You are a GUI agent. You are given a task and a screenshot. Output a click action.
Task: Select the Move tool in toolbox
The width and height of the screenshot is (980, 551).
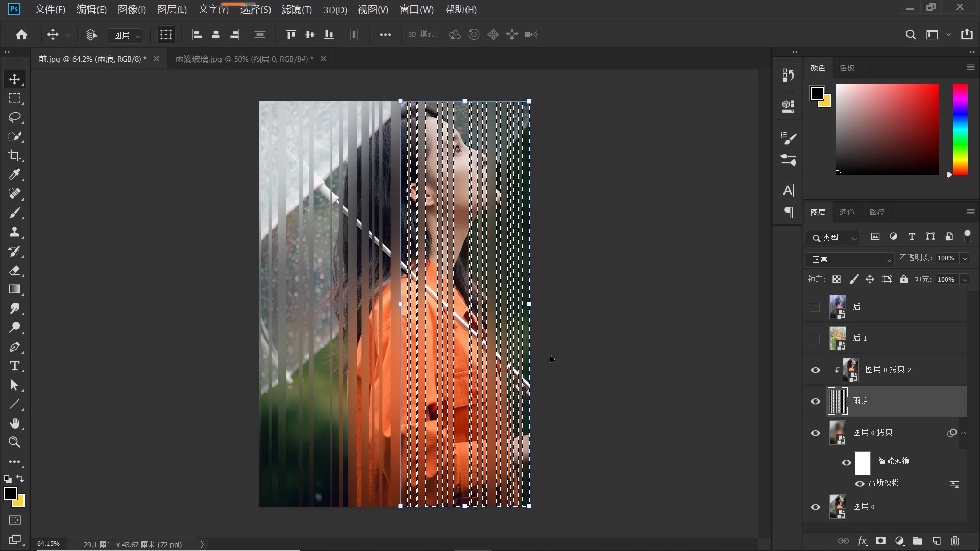click(14, 79)
